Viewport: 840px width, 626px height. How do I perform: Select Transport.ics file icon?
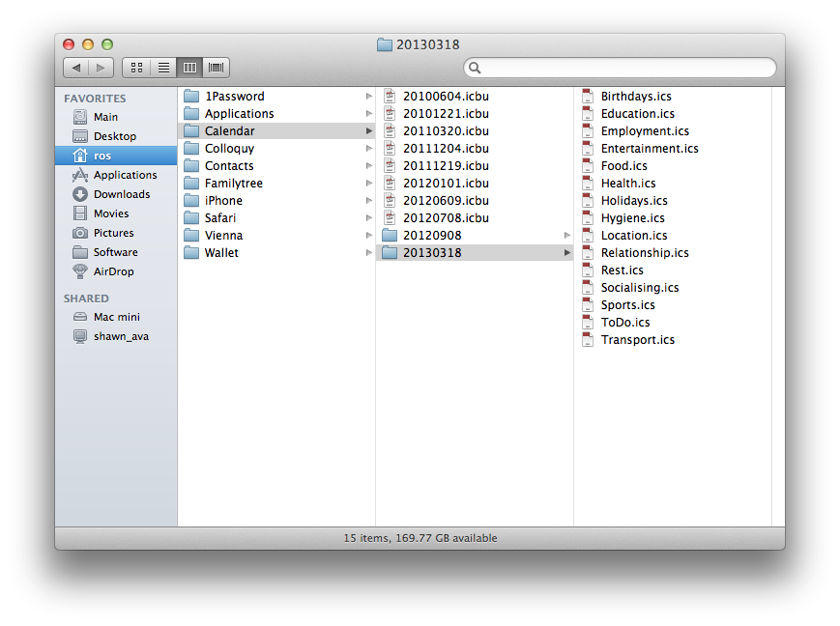[x=588, y=340]
